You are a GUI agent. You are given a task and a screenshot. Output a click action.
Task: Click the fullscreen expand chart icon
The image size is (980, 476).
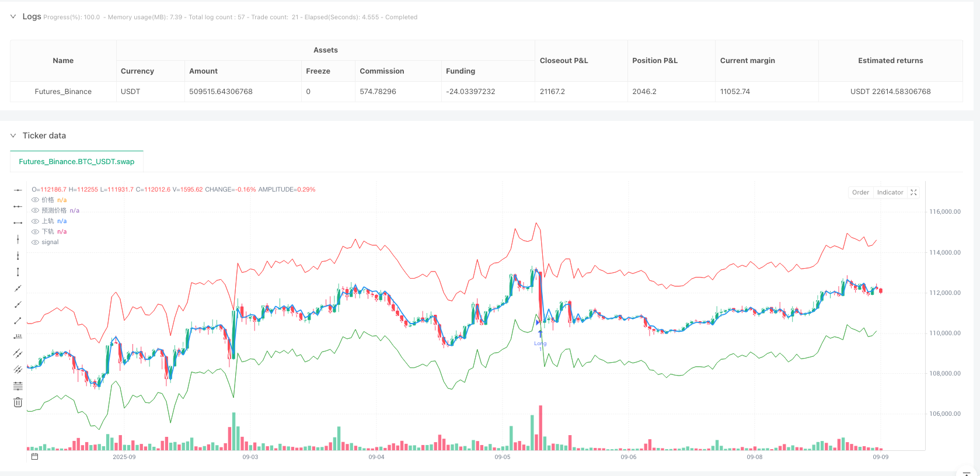point(913,192)
